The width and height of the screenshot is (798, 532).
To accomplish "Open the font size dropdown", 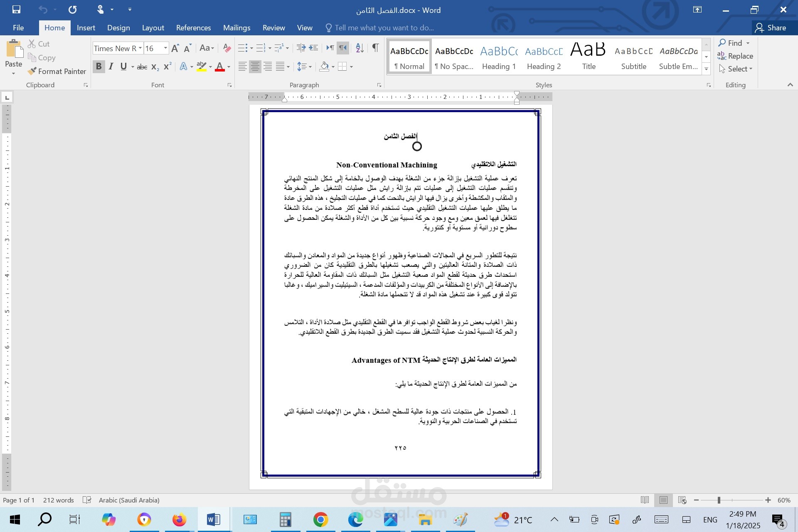I will point(165,48).
